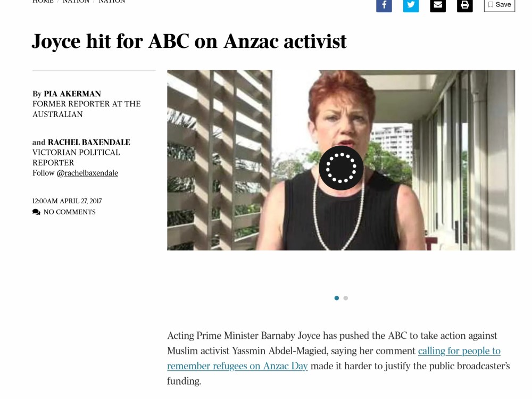Open author RACHEL BAXENDALE's profile
Viewport: 532px width, 399px height.
click(x=89, y=142)
